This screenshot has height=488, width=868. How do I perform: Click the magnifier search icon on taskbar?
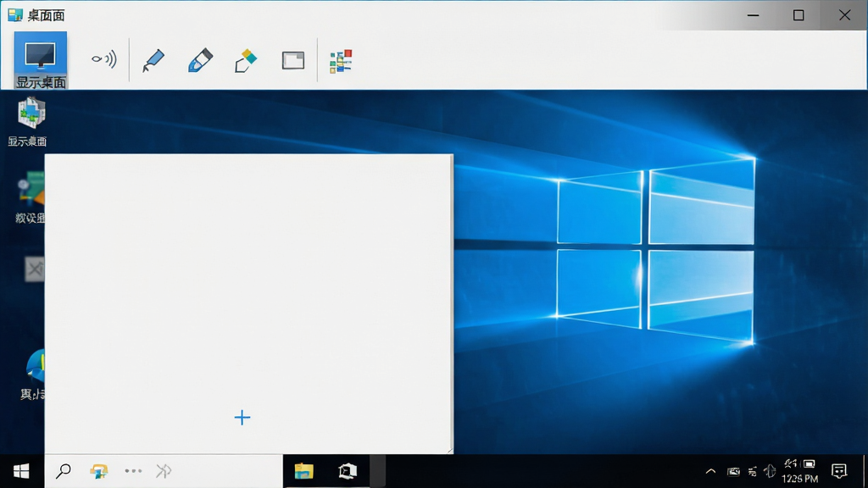63,471
